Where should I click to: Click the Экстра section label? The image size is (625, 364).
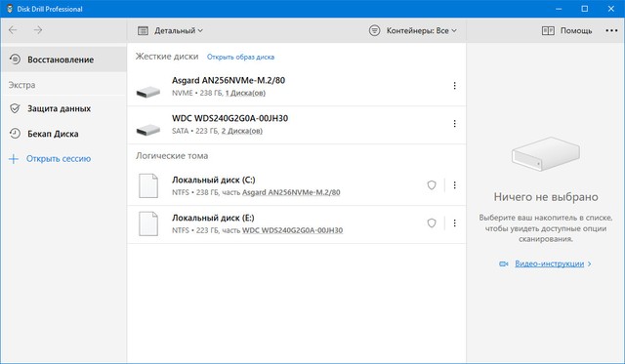click(21, 85)
